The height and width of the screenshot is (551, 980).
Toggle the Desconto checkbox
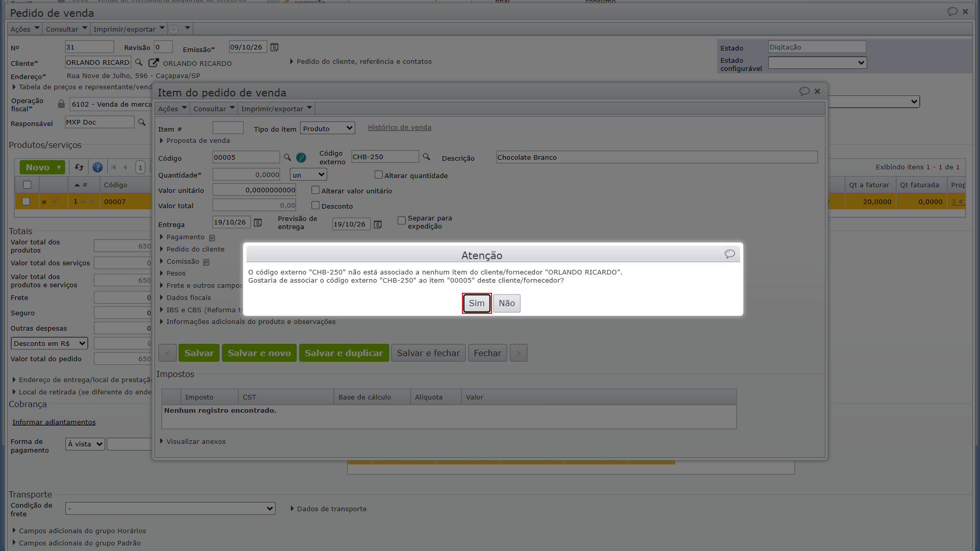tap(315, 206)
